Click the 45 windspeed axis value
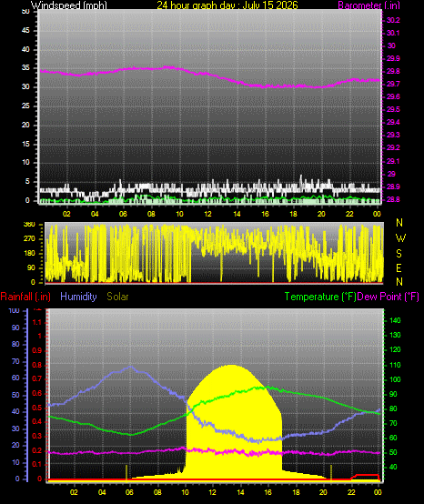This screenshot has width=424, height=504. point(25,31)
